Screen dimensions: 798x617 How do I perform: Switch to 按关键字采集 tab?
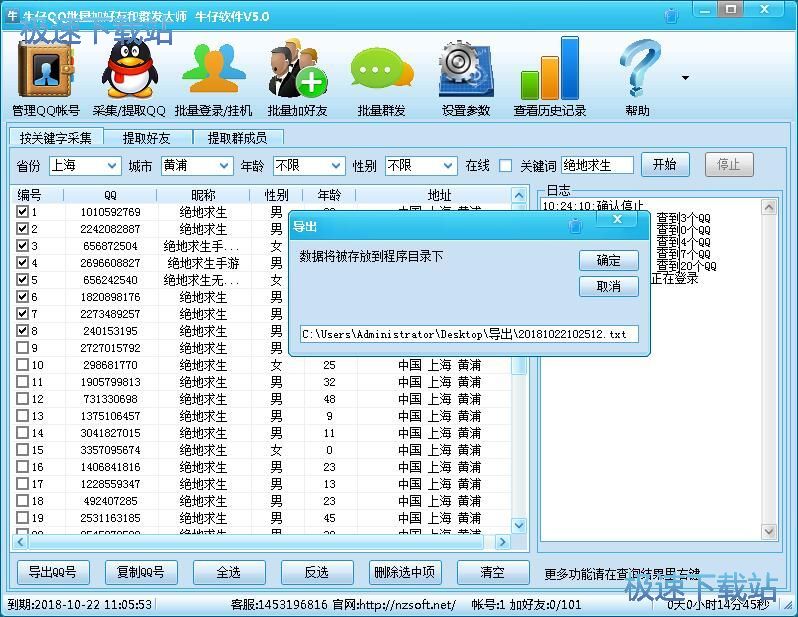(55, 137)
